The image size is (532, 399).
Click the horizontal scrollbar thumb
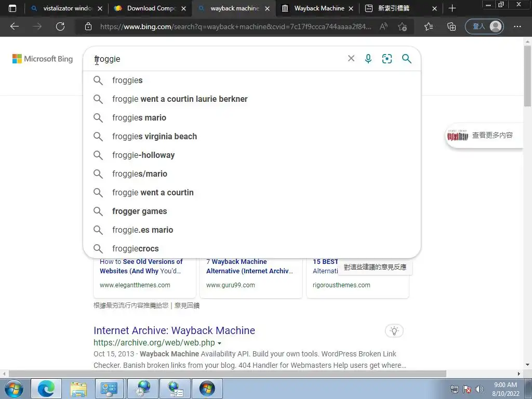click(228, 374)
